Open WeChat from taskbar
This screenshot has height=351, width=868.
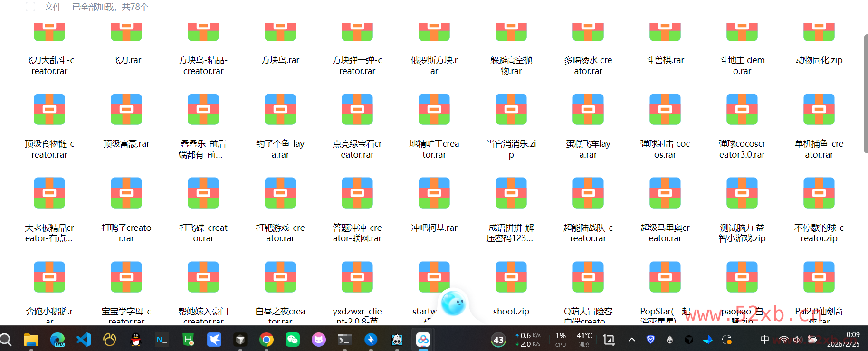293,340
